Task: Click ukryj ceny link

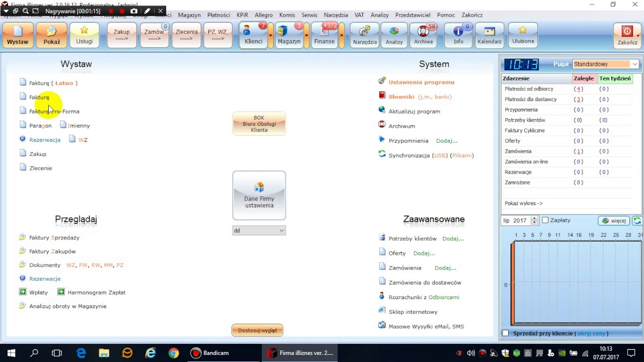Action: [x=591, y=333]
